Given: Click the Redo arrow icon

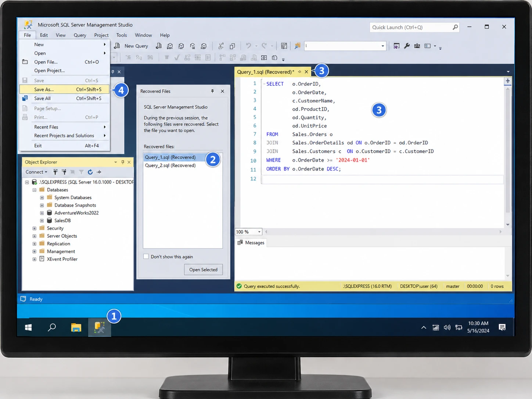Looking at the screenshot, I should [264, 46].
